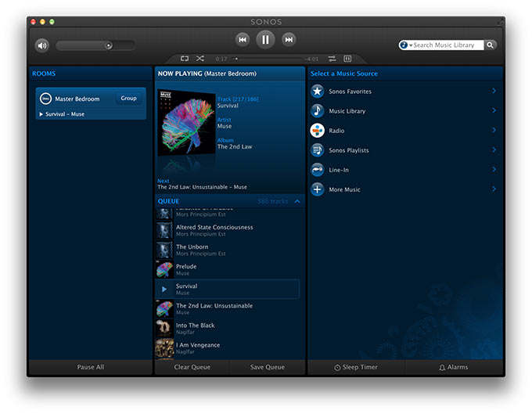The image size is (532, 414).
Task: Open the Radio source
Action: click(x=404, y=131)
